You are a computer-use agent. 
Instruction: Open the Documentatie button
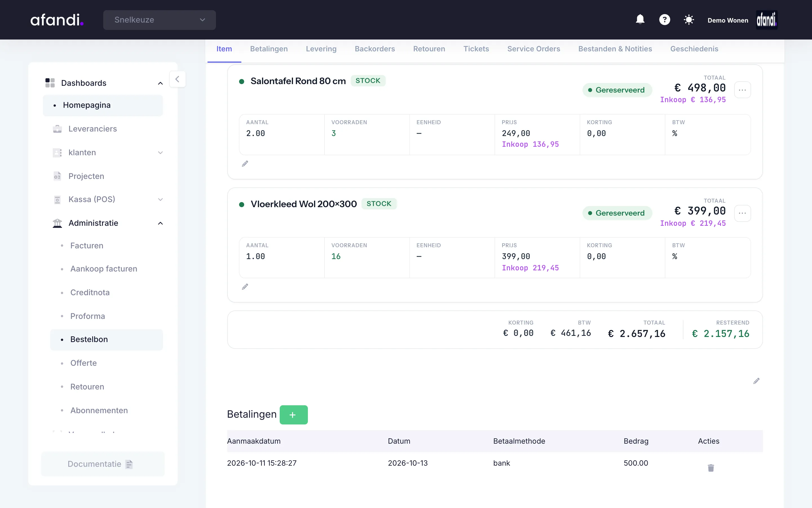(103, 464)
